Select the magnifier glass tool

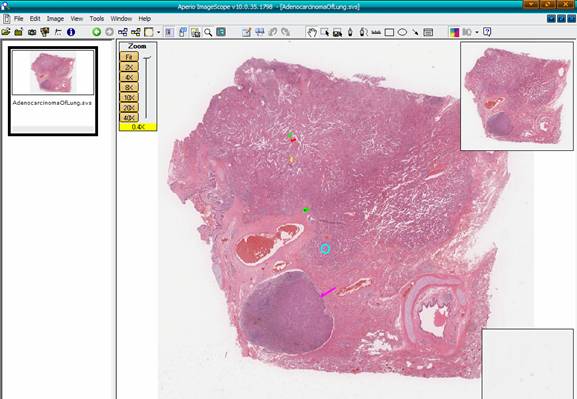[208, 32]
